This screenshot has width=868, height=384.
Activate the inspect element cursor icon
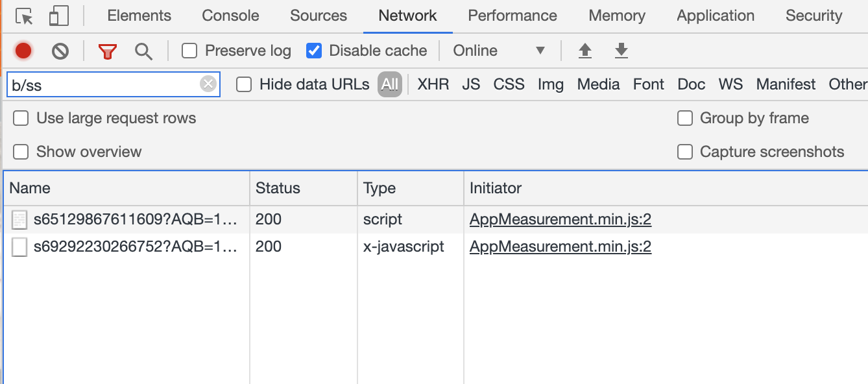point(24,16)
